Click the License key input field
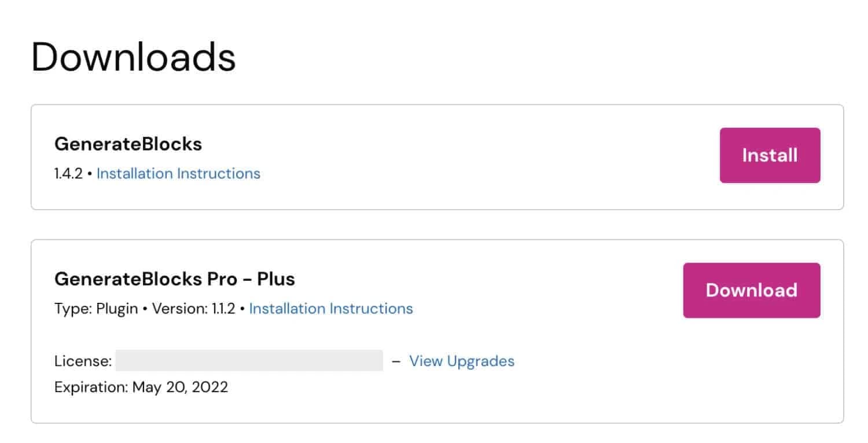Screen dimensions: 868x443 [249, 360]
